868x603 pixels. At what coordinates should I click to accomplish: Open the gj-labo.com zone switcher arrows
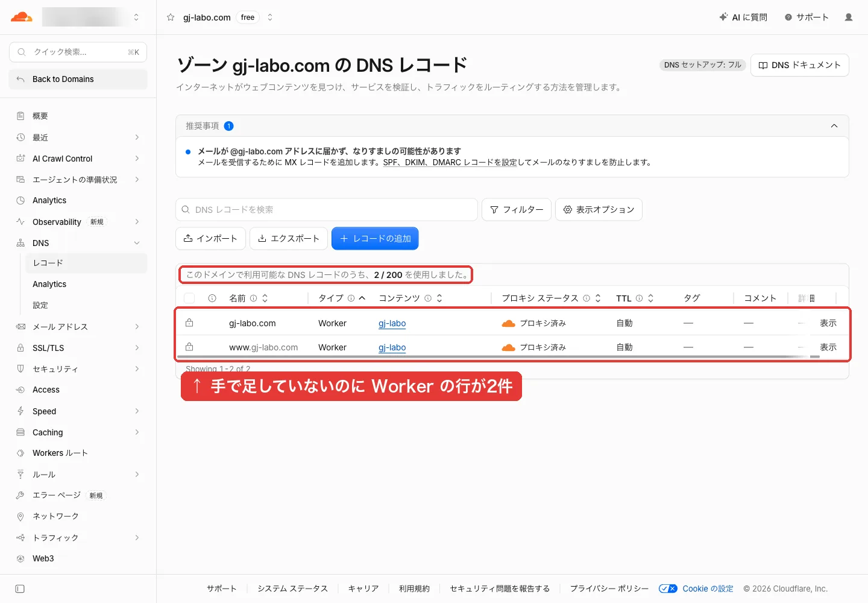coord(270,17)
